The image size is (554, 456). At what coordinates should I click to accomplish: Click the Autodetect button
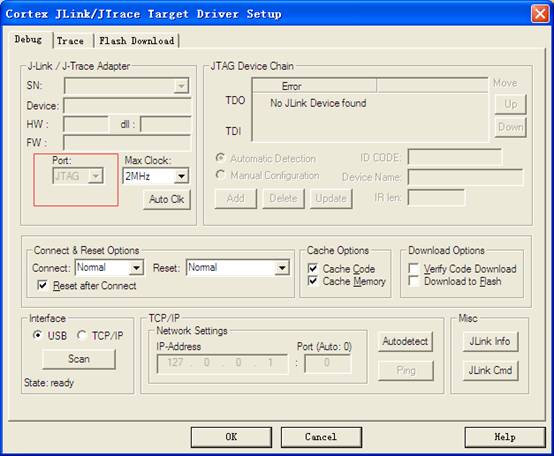tap(405, 342)
